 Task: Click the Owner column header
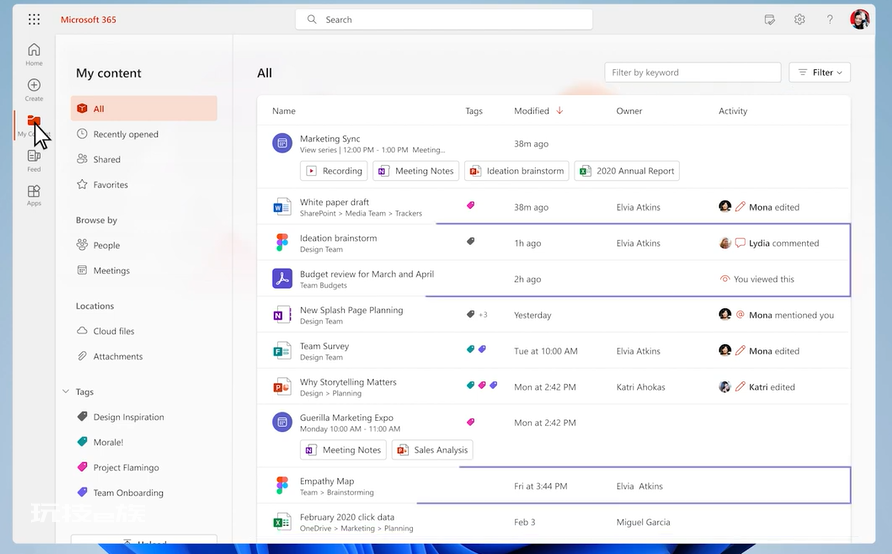coord(629,111)
